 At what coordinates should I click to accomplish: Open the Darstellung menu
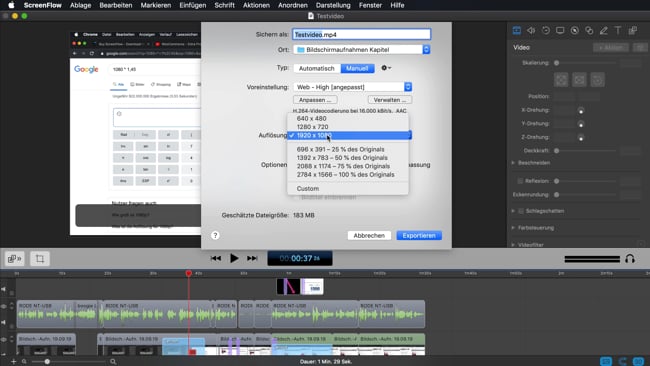point(333,5)
